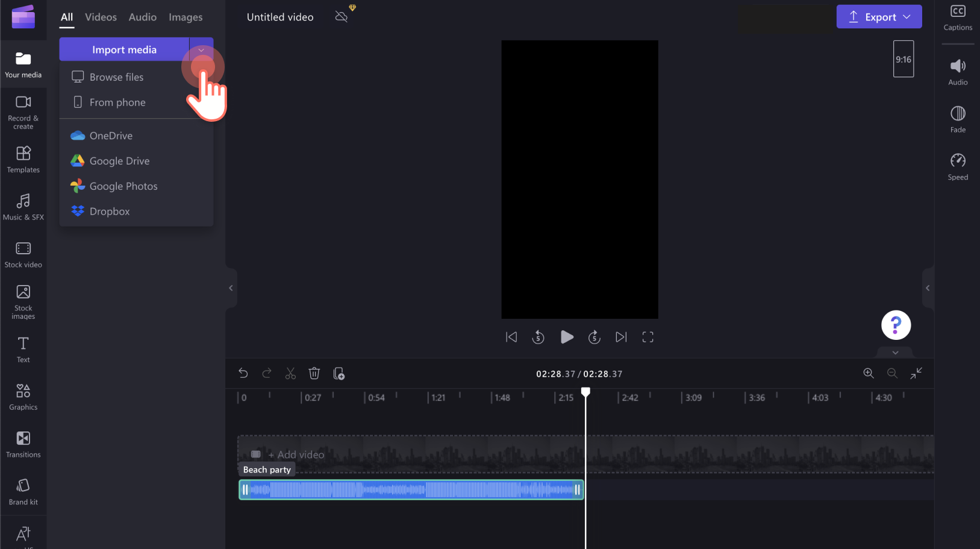The image size is (980, 549).
Task: Skip to the end of the video
Action: (621, 337)
